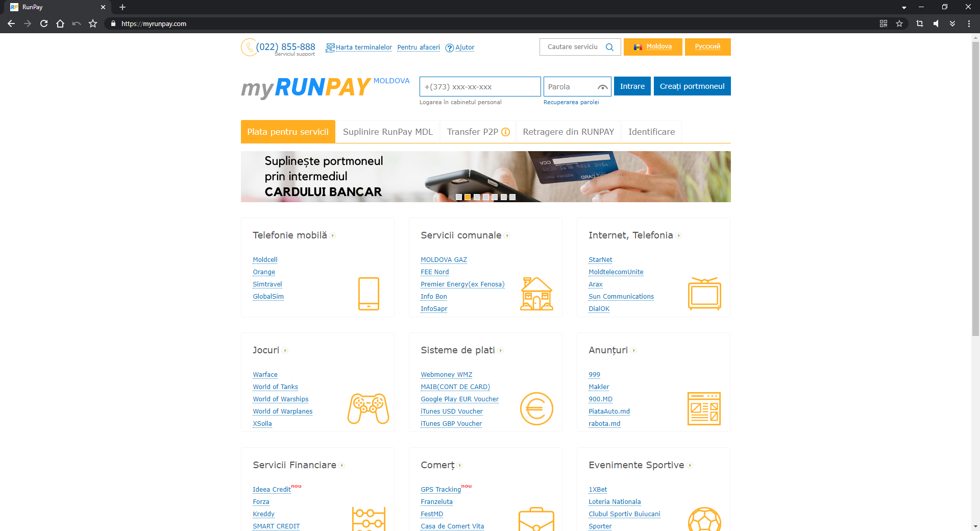Viewport: 980px width, 531px height.
Task: Open Webmoney WMZ link
Action: [446, 375]
